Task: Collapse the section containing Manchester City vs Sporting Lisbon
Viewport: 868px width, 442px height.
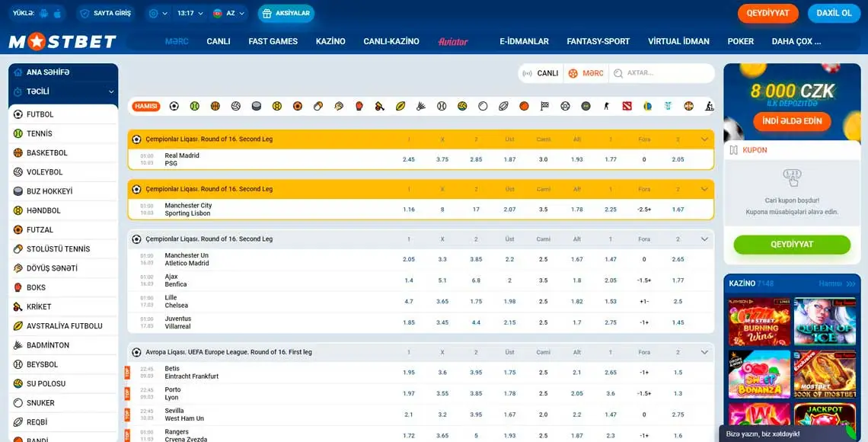Action: coord(705,189)
